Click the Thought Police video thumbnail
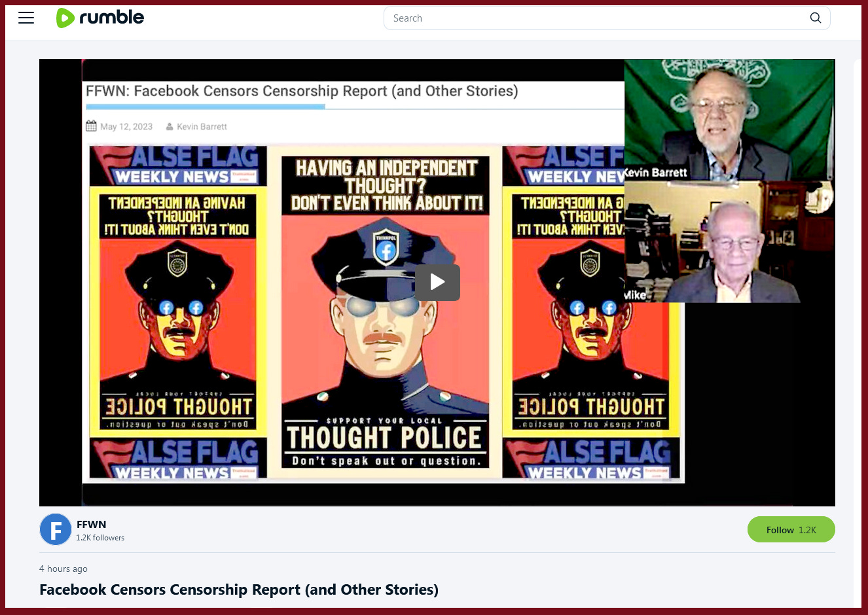The width and height of the screenshot is (868, 615). click(x=437, y=283)
